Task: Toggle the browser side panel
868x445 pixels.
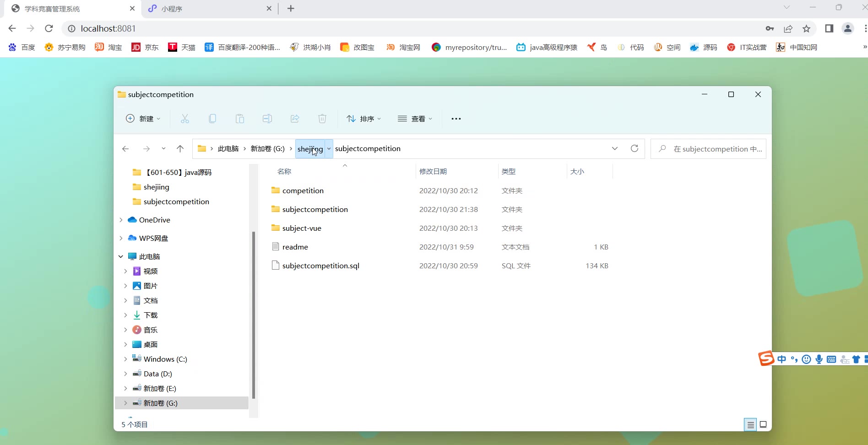Action: pos(829,29)
